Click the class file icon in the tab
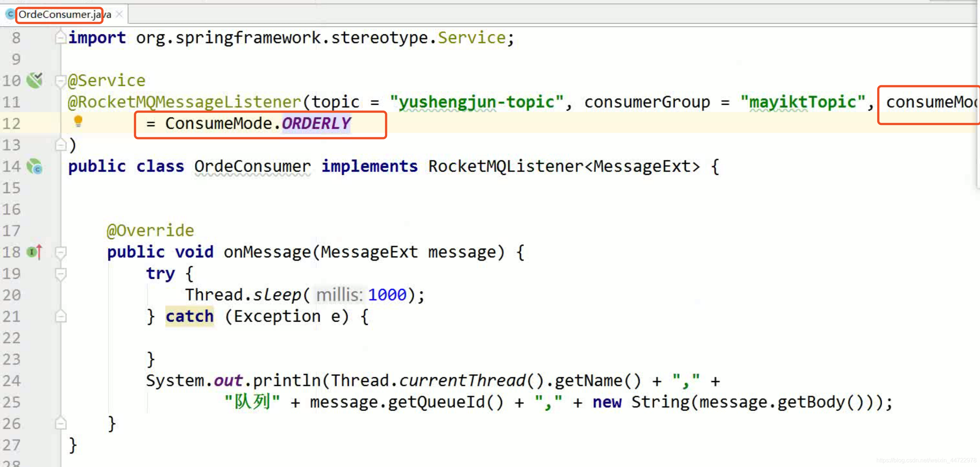This screenshot has height=467, width=980. pos(10,14)
